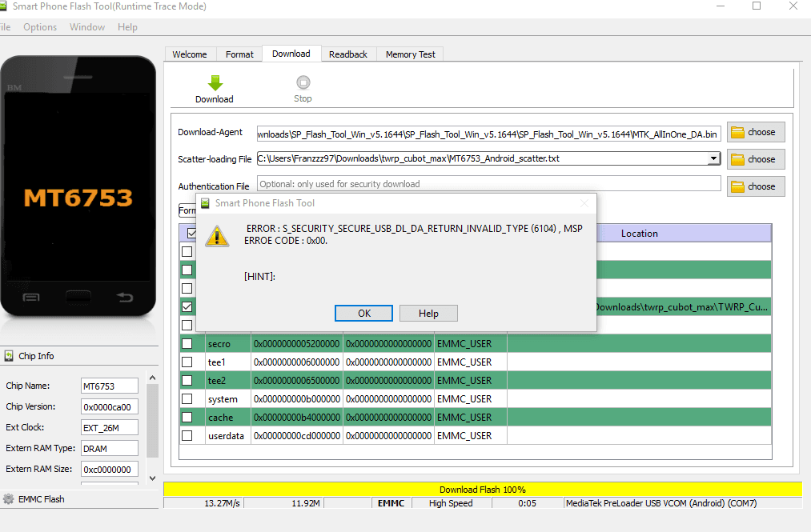Choose an Authentication file
Viewport: 811px width, 532px height.
click(x=756, y=186)
